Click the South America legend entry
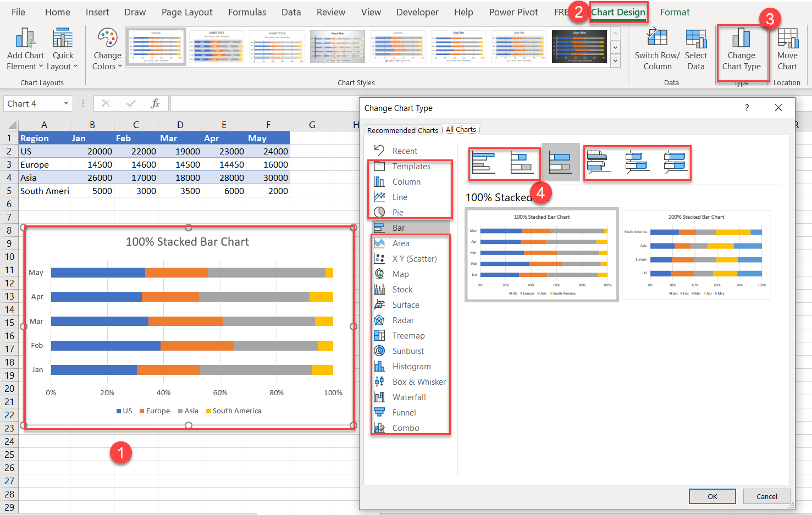This screenshot has height=515, width=812. click(x=234, y=411)
